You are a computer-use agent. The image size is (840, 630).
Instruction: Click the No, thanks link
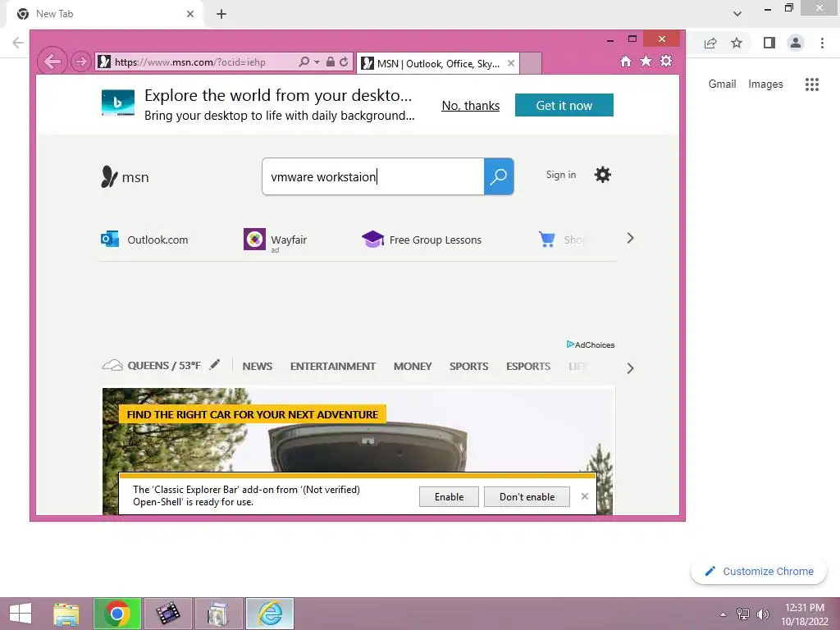470,106
